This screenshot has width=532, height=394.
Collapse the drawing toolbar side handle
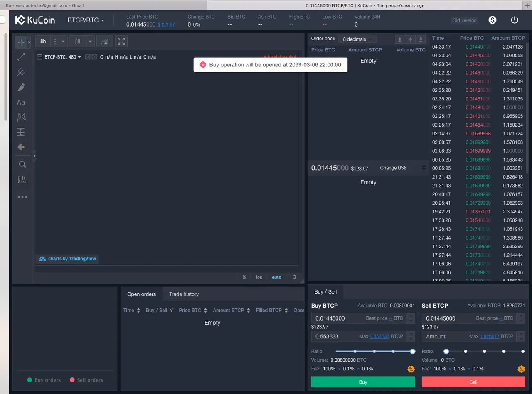click(x=34, y=156)
